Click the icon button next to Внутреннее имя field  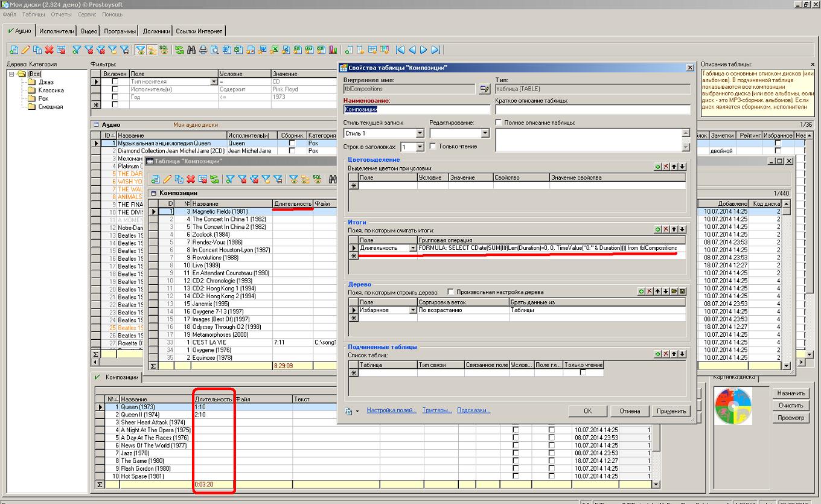click(484, 89)
